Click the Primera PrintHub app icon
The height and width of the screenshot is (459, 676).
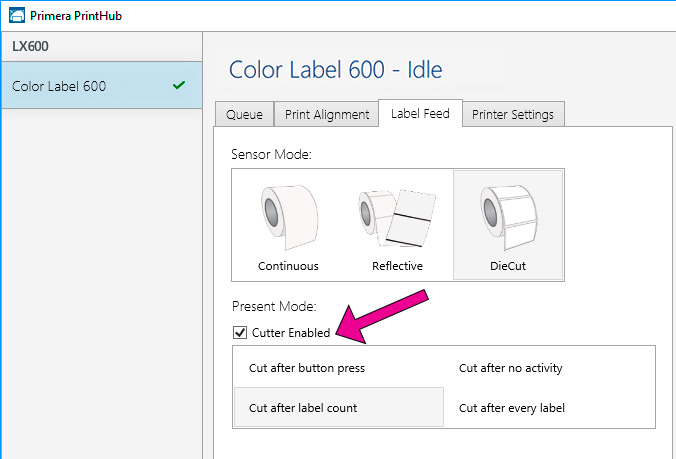pyautogui.click(x=17, y=16)
